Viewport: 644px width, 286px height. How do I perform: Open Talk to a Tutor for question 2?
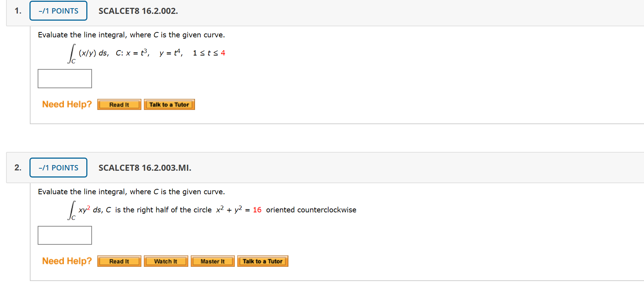pos(263,261)
